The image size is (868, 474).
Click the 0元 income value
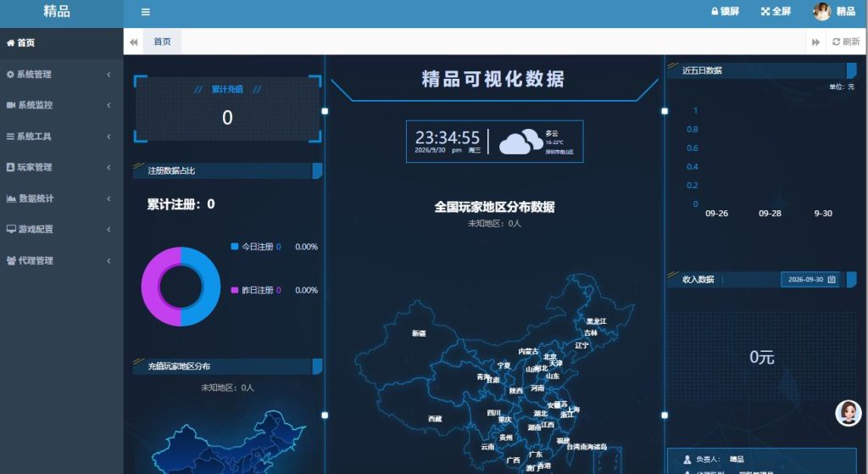[762, 357]
